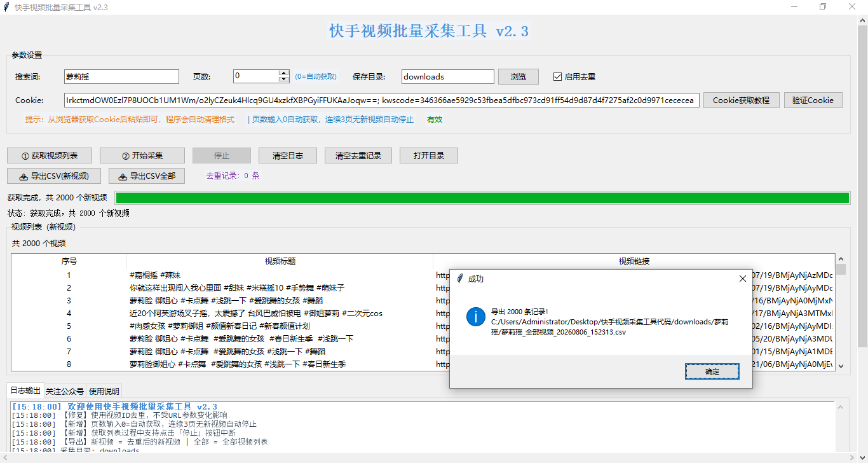Screen dimensions: 868x463
Task: Click the orange Cookie hint text
Action: tap(130, 120)
